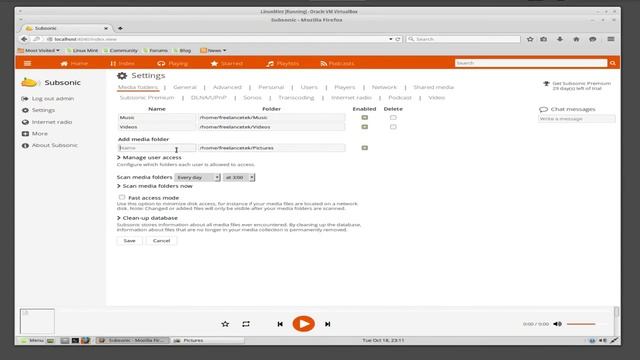Select the Advanced settings tab
The height and width of the screenshot is (360, 640).
point(227,87)
